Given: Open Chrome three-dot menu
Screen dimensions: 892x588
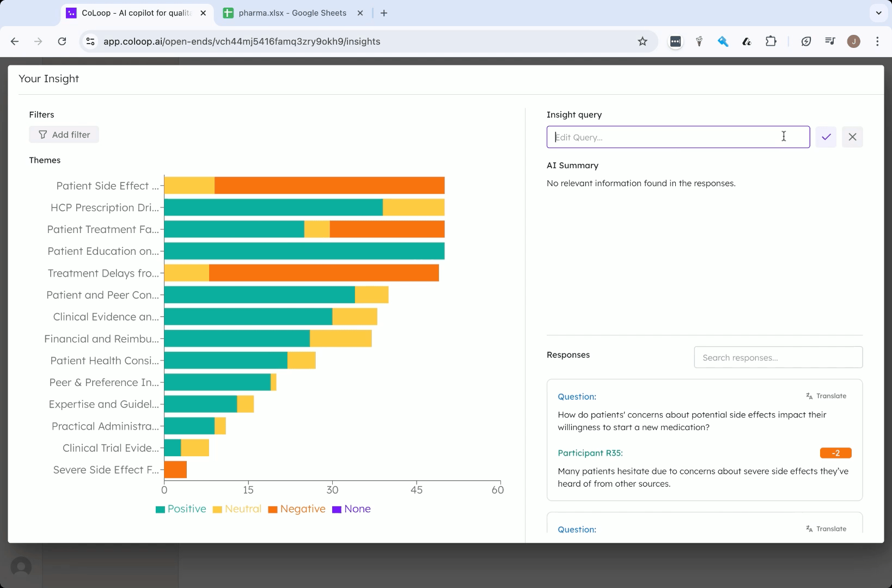Looking at the screenshot, I should pos(877,41).
